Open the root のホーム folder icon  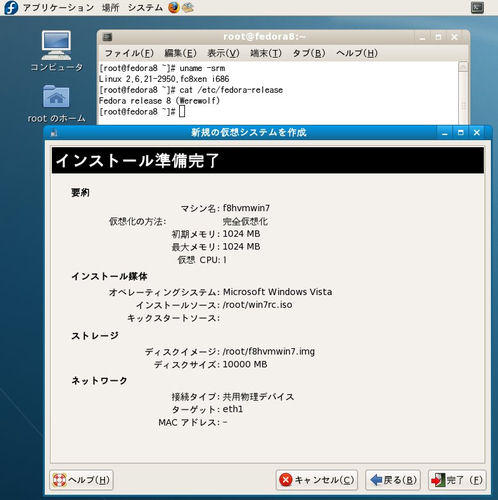pos(56,104)
